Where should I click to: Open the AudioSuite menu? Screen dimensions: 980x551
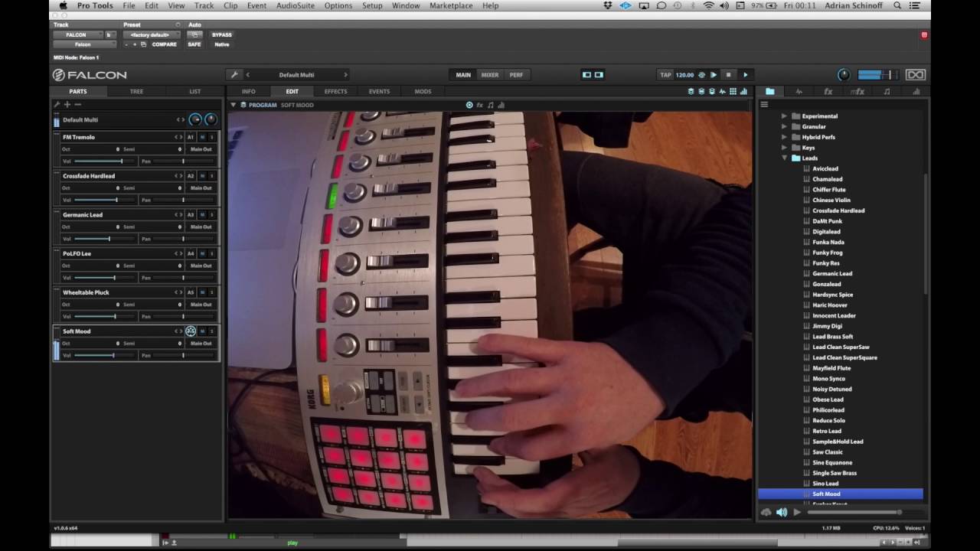296,5
